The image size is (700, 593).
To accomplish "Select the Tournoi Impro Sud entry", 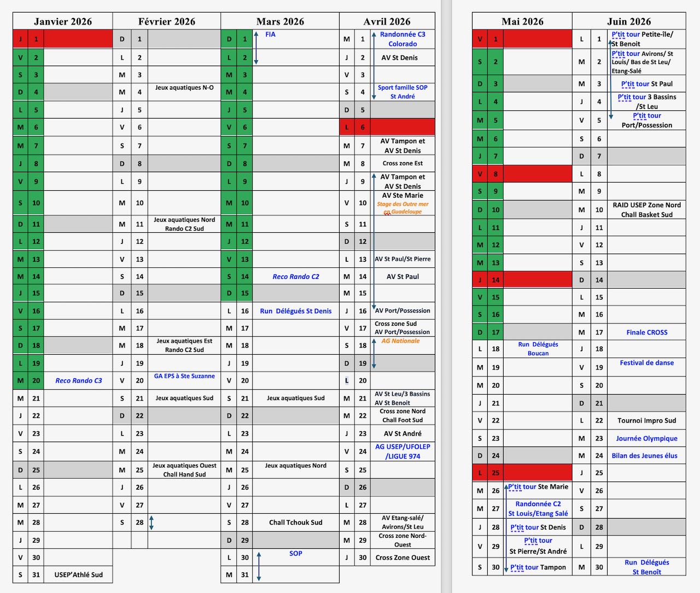I will tap(646, 420).
